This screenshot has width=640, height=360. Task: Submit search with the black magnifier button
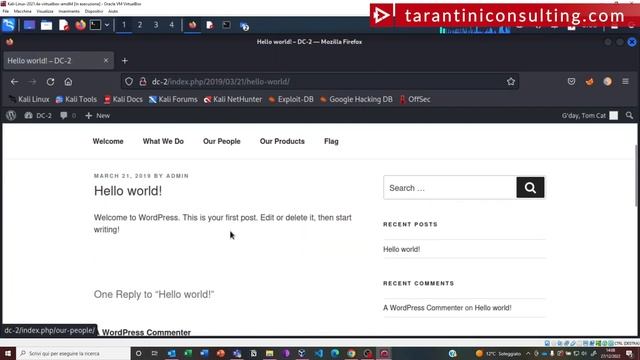coord(530,188)
